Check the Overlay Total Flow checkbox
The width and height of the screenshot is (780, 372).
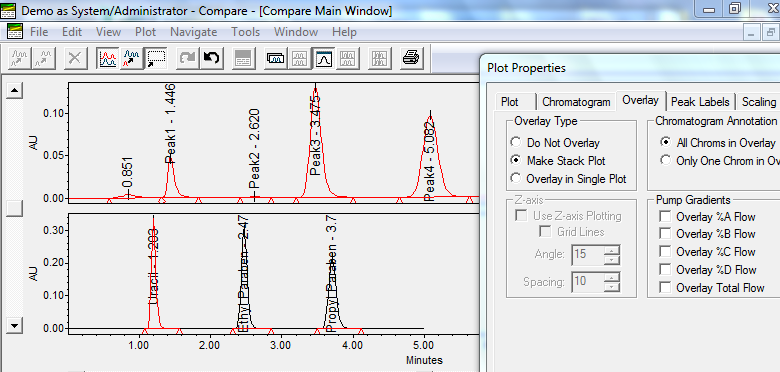click(665, 287)
